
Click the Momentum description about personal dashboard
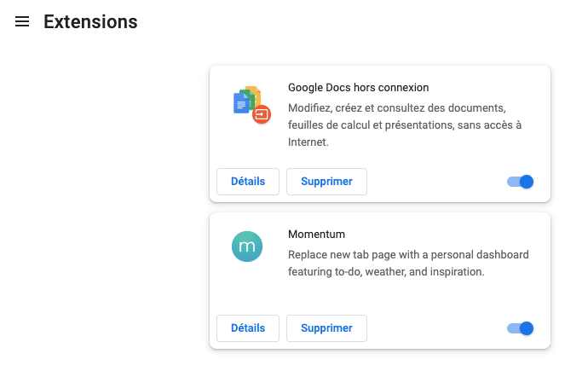click(408, 254)
